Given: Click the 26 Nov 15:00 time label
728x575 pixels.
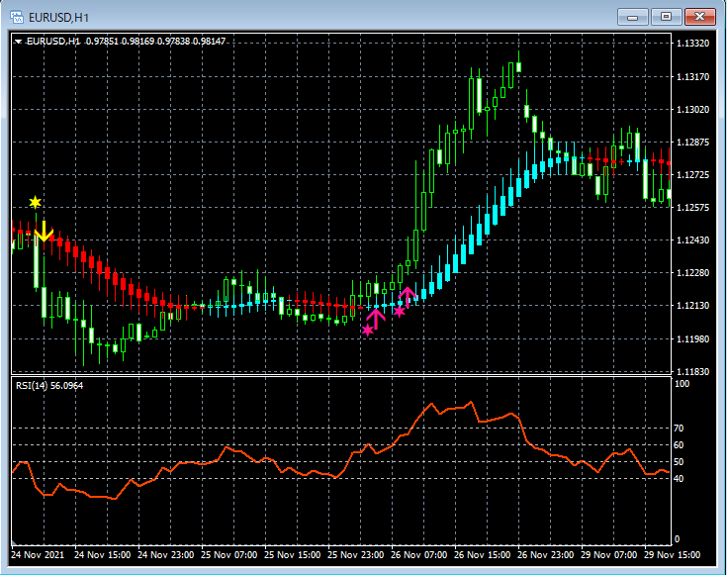Looking at the screenshot, I should point(482,554).
